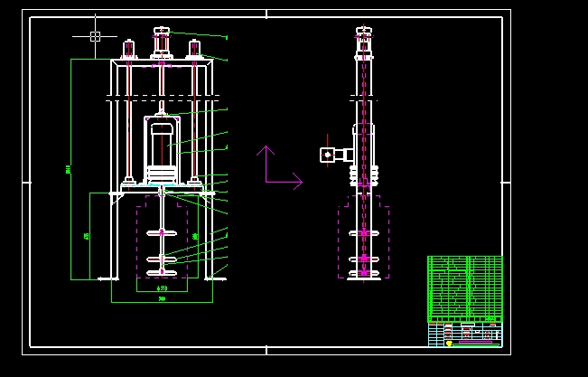Image resolution: width=588 pixels, height=377 pixels.
Task: Select the top center cylinder in front view
Action: [x=162, y=42]
